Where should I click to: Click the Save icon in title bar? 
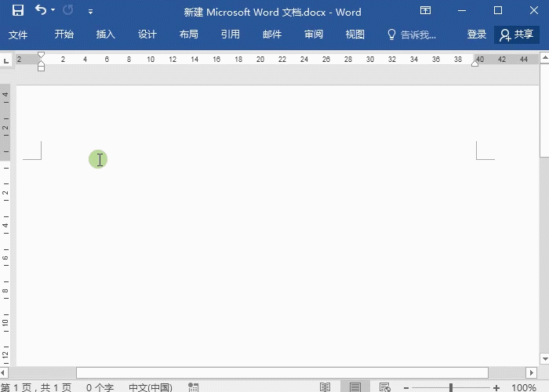(x=18, y=11)
